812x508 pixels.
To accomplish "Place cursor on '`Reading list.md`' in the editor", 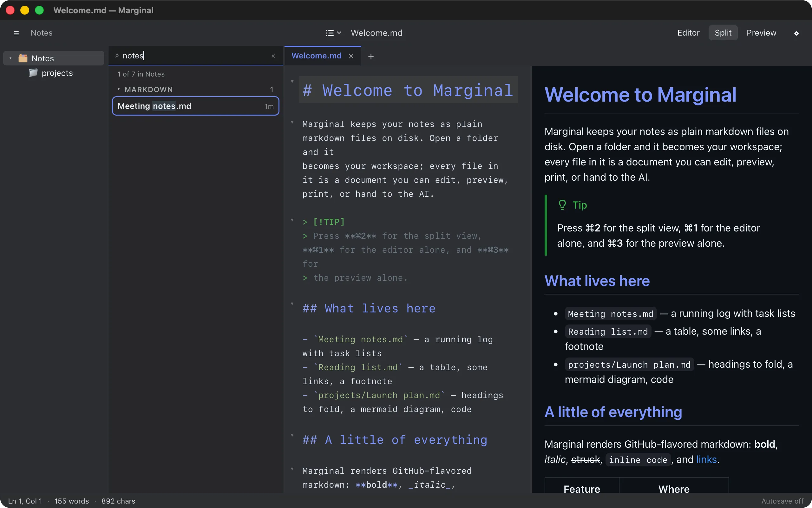I will [358, 367].
